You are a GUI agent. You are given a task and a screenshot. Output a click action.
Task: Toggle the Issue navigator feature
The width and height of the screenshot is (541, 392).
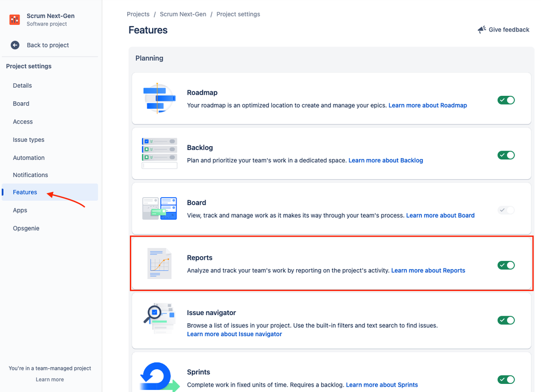coord(506,320)
